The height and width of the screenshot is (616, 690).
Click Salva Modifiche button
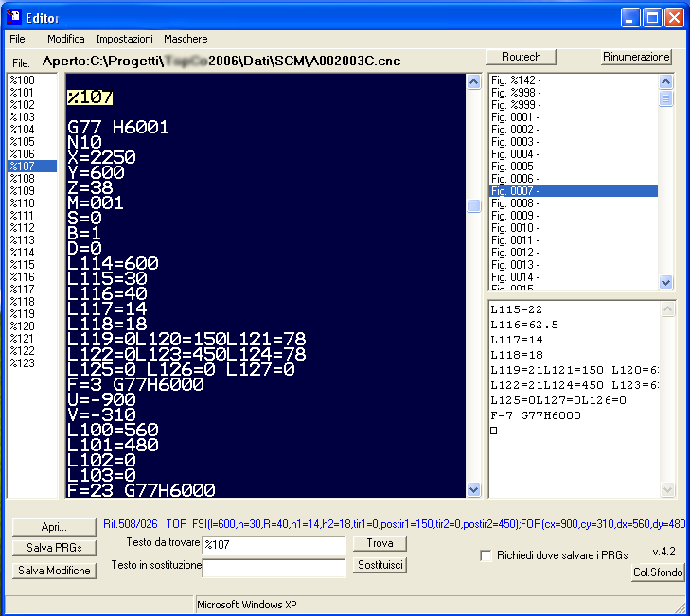[54, 571]
